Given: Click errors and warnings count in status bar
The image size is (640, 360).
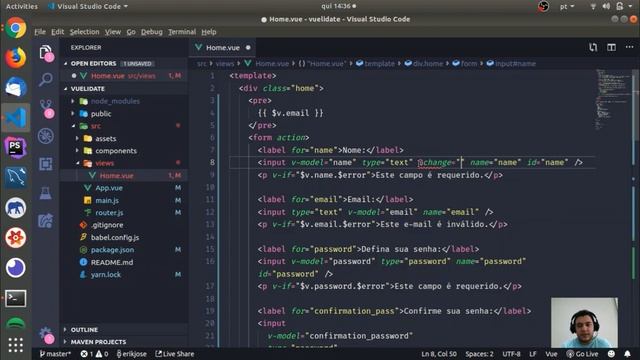Looking at the screenshot, I should pyautogui.click(x=94, y=354).
